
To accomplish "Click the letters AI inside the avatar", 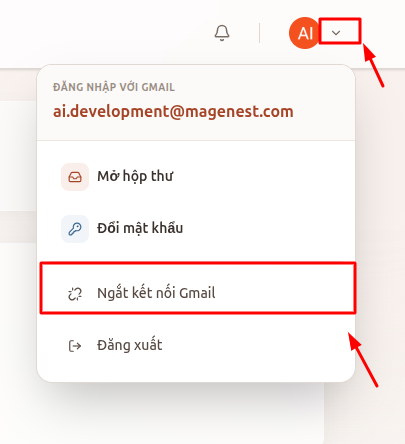I will point(305,33).
